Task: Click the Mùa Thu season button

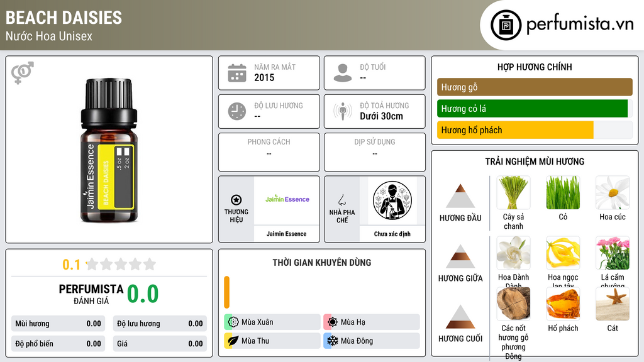Action: 272,341
